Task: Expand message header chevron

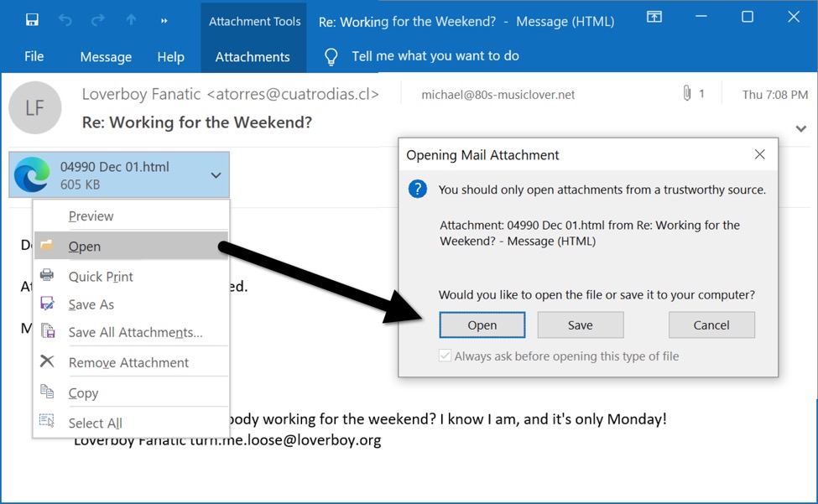Action: tap(800, 128)
